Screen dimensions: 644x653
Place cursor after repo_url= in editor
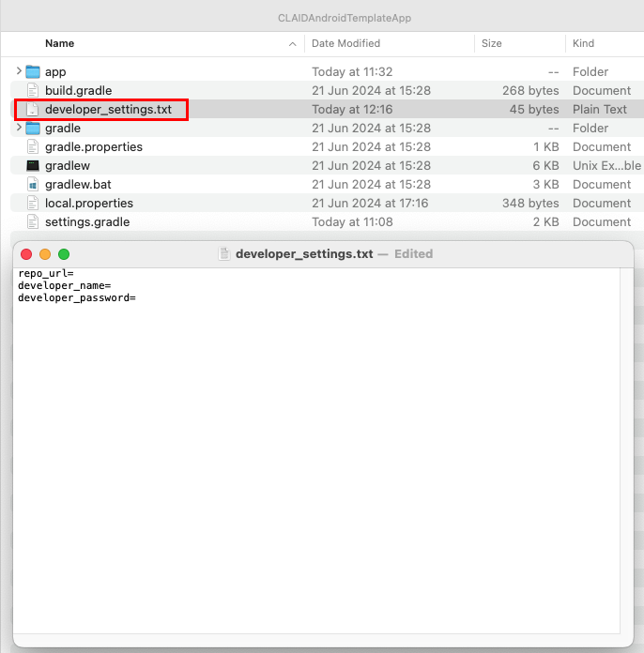[74, 273]
